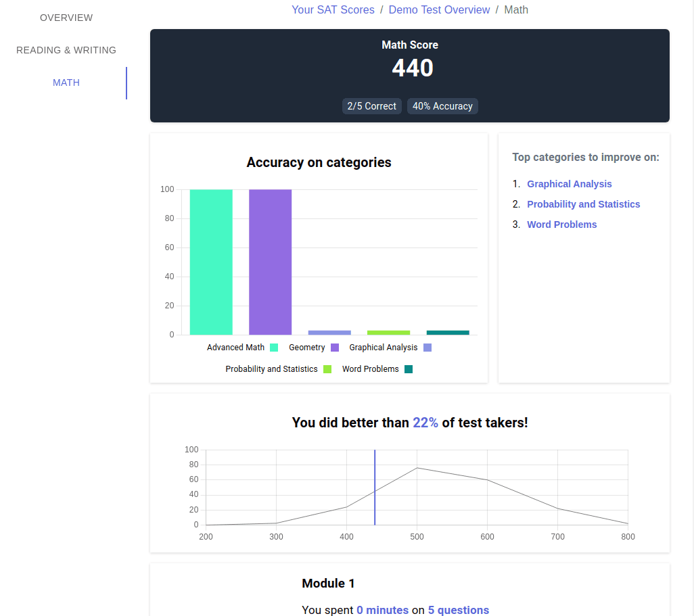Click the purple Geometry bar

[x=270, y=262]
